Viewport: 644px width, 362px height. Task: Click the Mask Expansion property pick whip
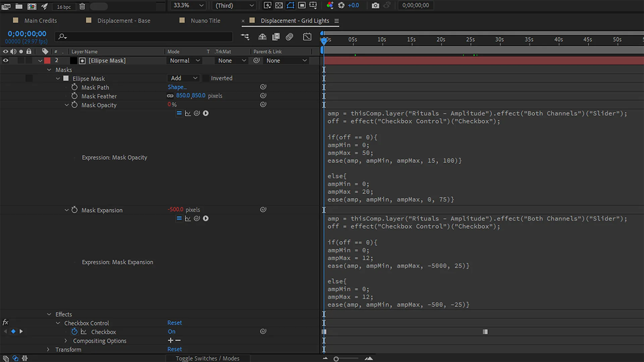263,209
